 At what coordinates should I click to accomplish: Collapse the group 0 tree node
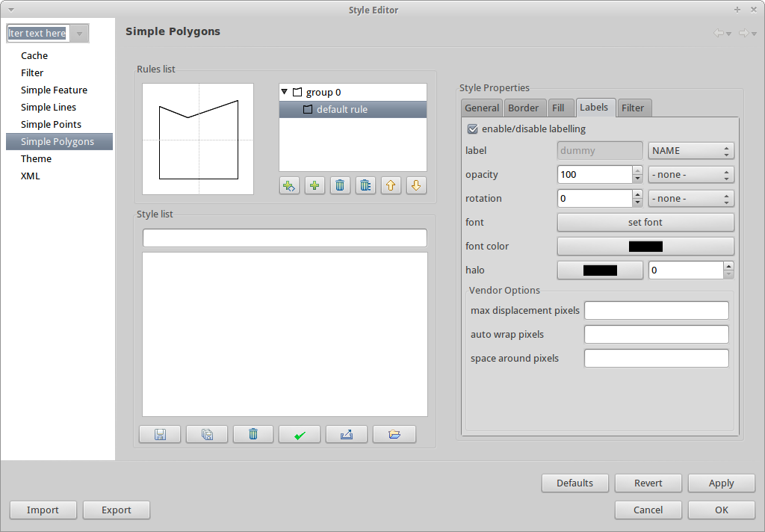pos(285,92)
